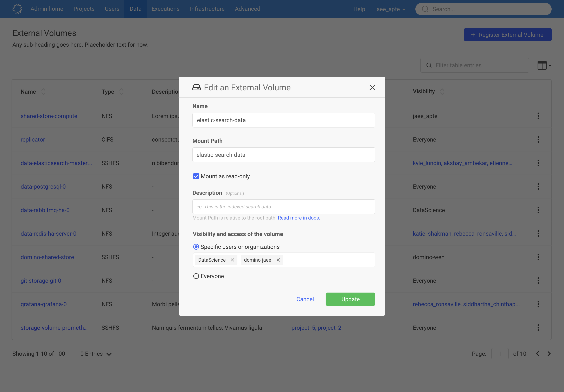The image size is (564, 392).
Task: Click the page number input
Action: 500,354
